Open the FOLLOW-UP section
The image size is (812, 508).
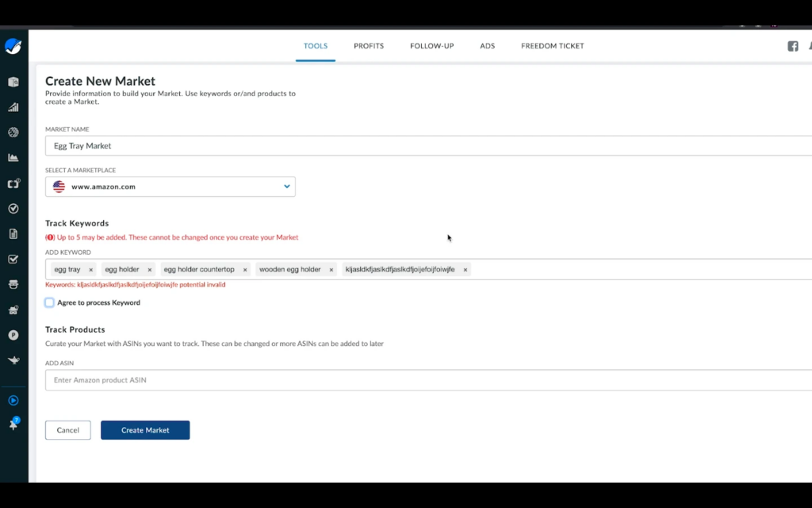tap(431, 46)
